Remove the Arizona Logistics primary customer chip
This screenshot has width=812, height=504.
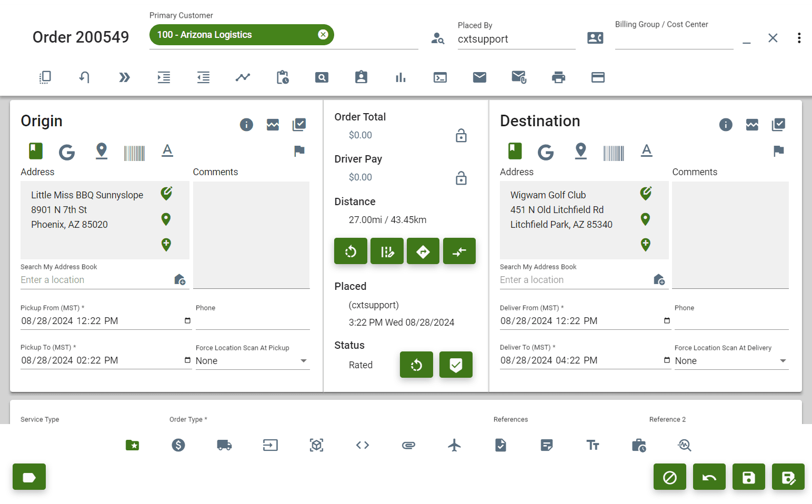[x=323, y=34]
